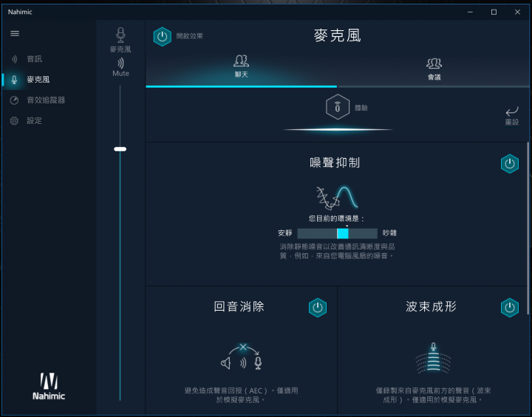
Task: Click the 您目前的環境是 text
Action: (x=336, y=218)
